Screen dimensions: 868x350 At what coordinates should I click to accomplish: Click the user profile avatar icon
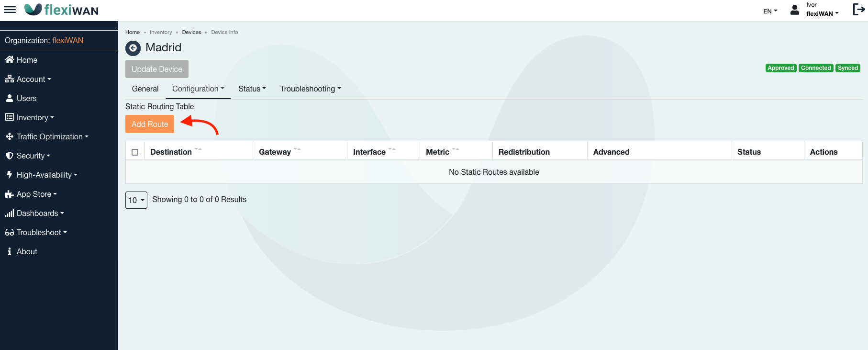click(x=794, y=10)
